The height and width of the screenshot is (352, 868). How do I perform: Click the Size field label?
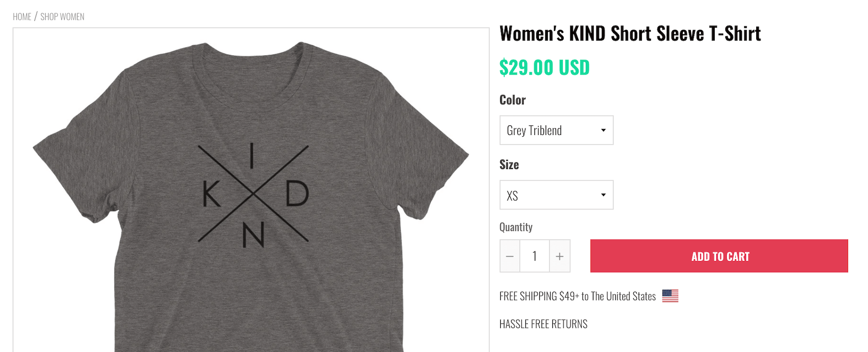pos(509,165)
